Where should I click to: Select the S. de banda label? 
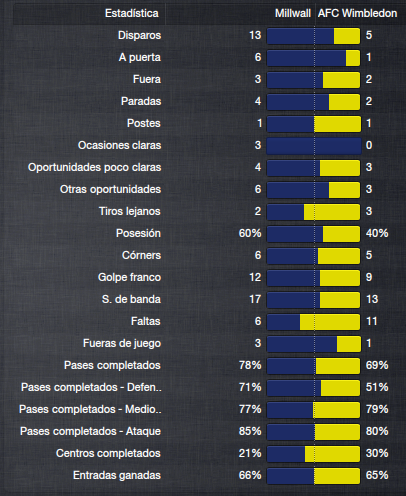point(131,299)
